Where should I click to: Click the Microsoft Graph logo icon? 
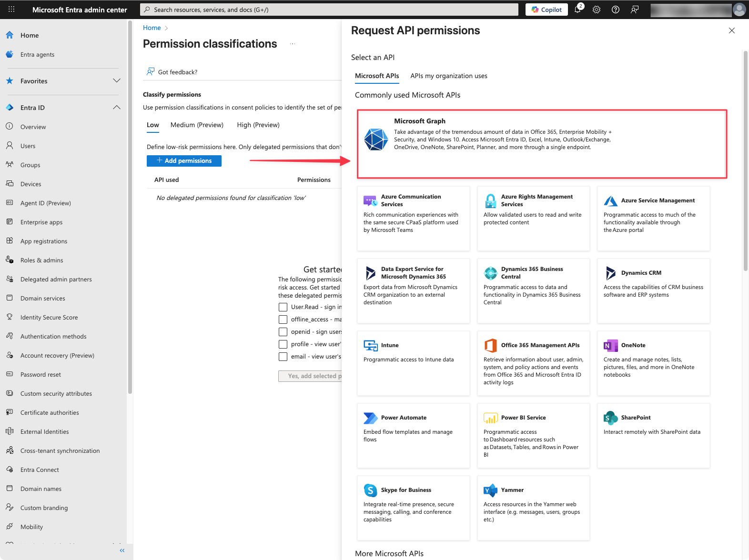tap(376, 140)
